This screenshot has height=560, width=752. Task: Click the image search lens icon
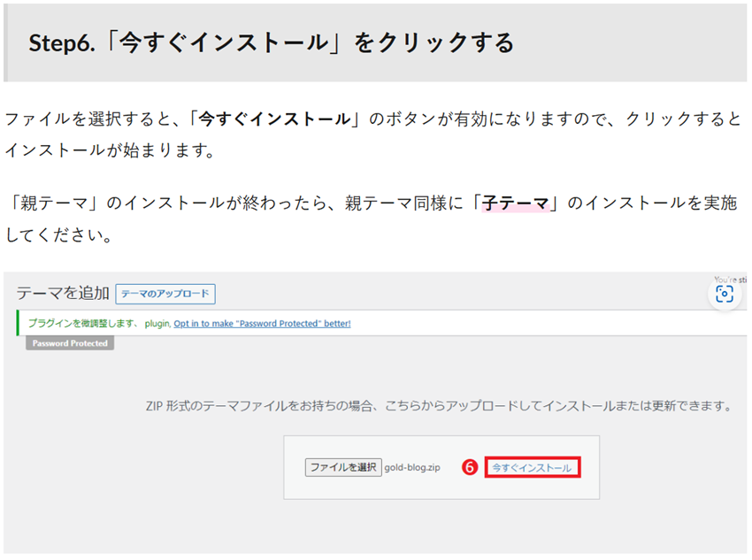click(x=725, y=295)
